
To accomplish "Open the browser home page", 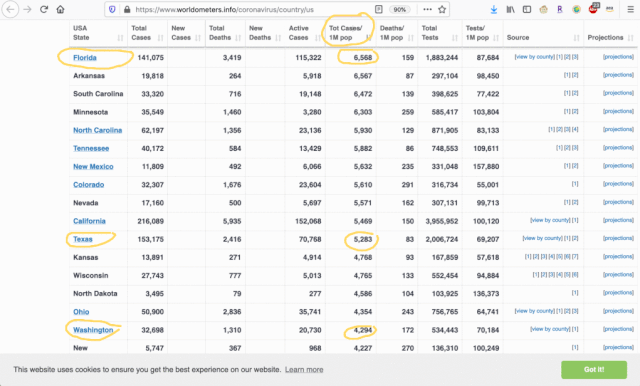I will click(x=60, y=9).
